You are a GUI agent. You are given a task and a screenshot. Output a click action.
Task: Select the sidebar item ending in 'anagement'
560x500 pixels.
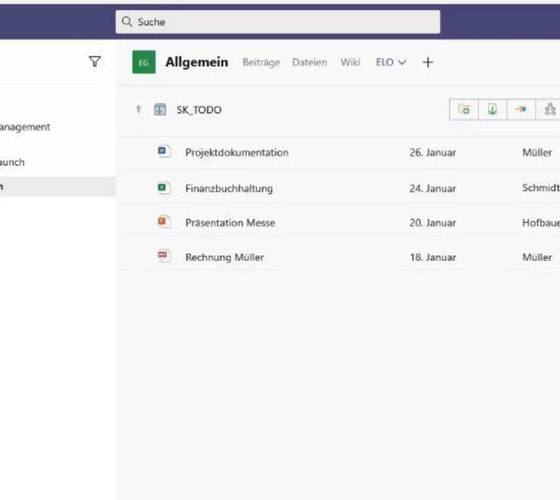[25, 127]
